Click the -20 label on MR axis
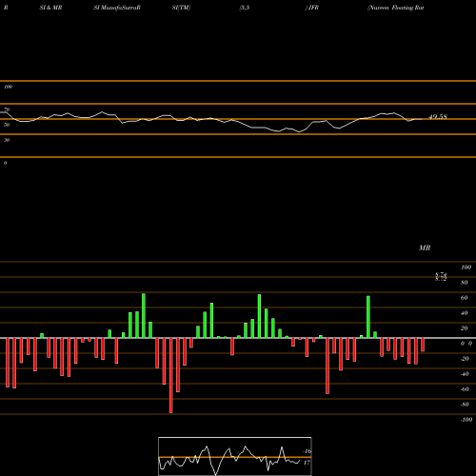This screenshot has width=476, height=476. (x=465, y=359)
